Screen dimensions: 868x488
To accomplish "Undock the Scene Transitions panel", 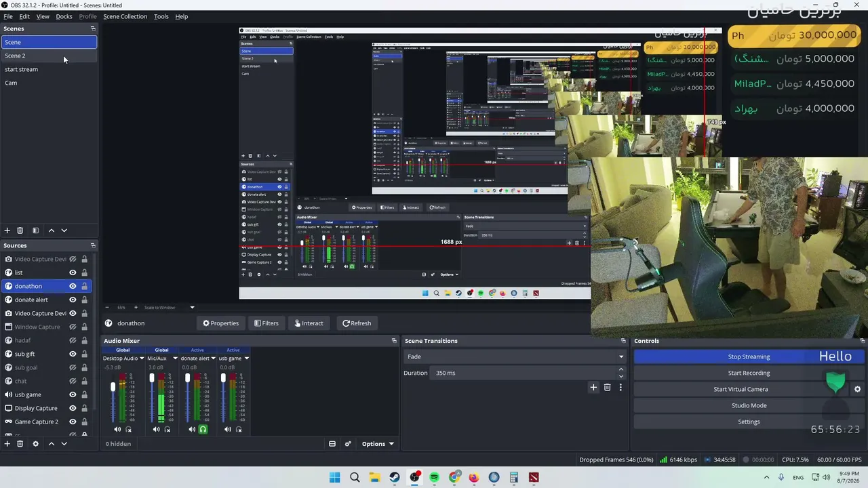I will (x=623, y=341).
